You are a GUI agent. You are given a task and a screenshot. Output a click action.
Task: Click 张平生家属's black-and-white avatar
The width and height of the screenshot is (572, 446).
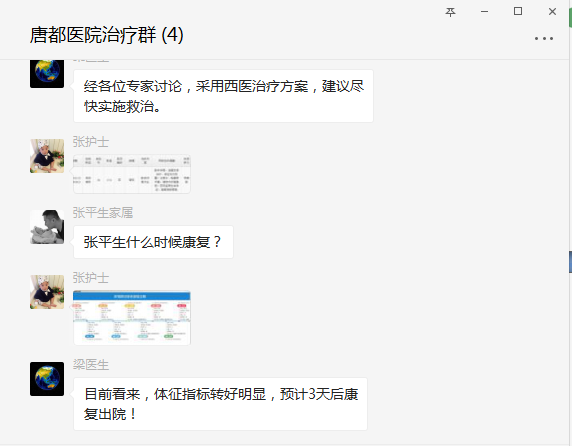point(47,227)
